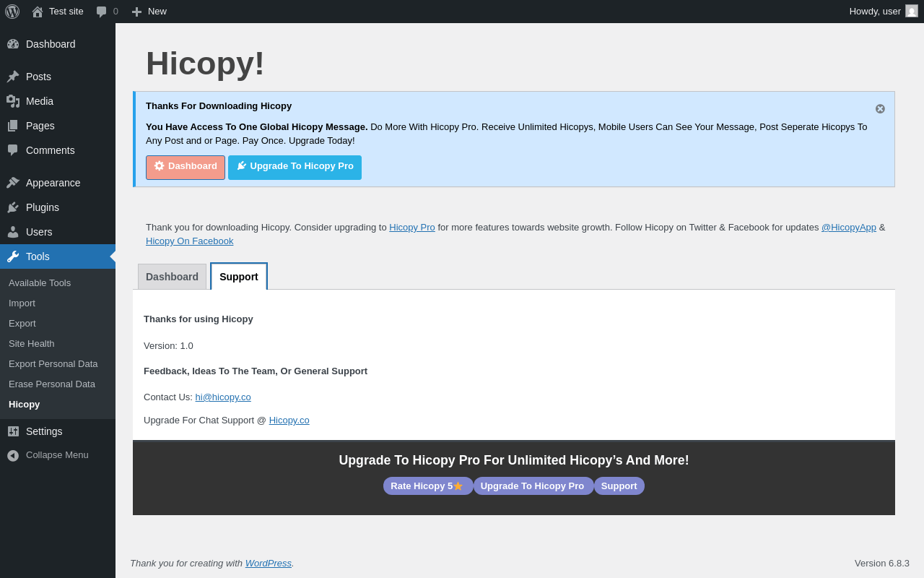Click the New text in admin bar
The image size is (924, 578).
pyautogui.click(x=157, y=11)
